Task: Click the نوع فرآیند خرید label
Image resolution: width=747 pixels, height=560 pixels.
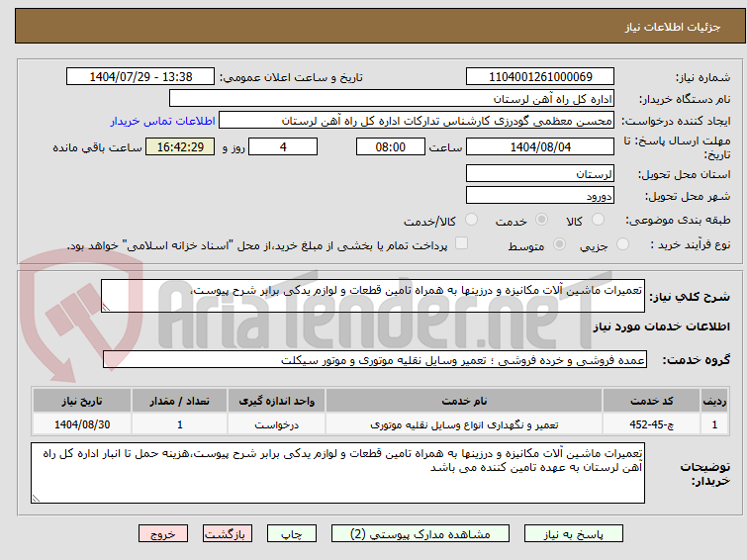Action: point(690,244)
